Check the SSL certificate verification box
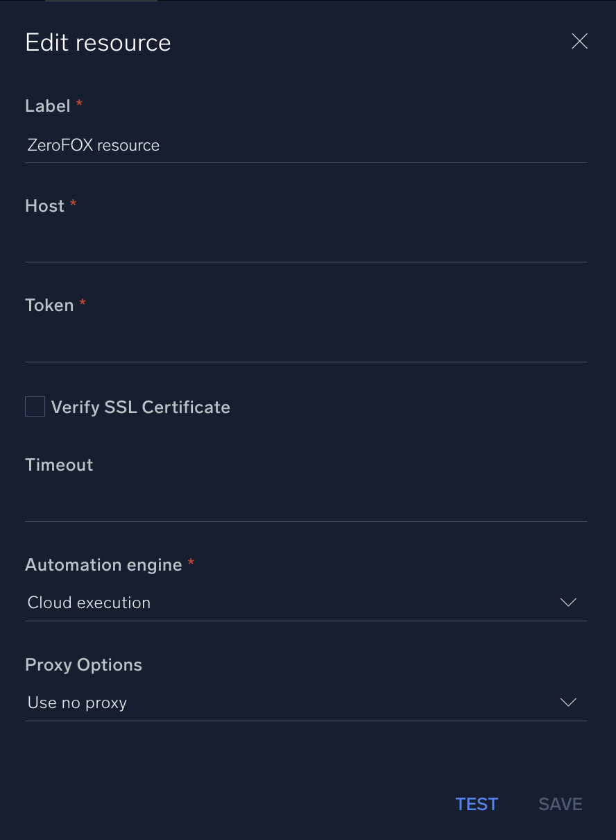The image size is (616, 840). pos(35,406)
